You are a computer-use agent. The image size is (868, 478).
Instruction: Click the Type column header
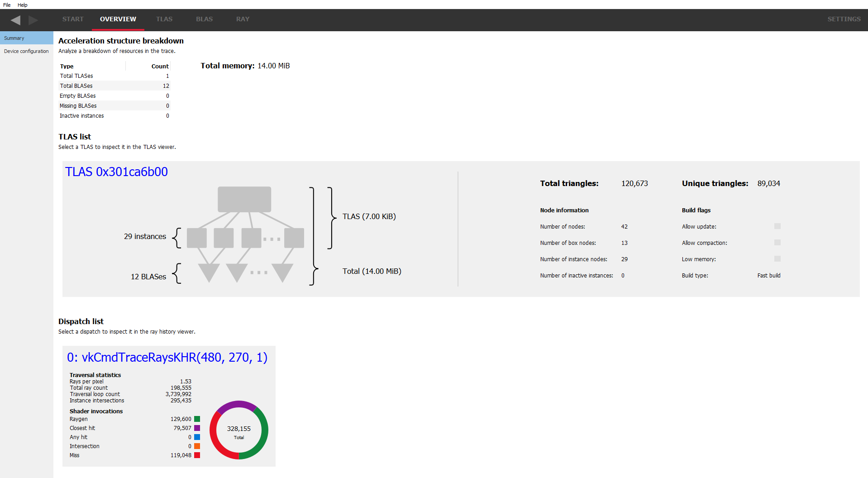[92, 66]
